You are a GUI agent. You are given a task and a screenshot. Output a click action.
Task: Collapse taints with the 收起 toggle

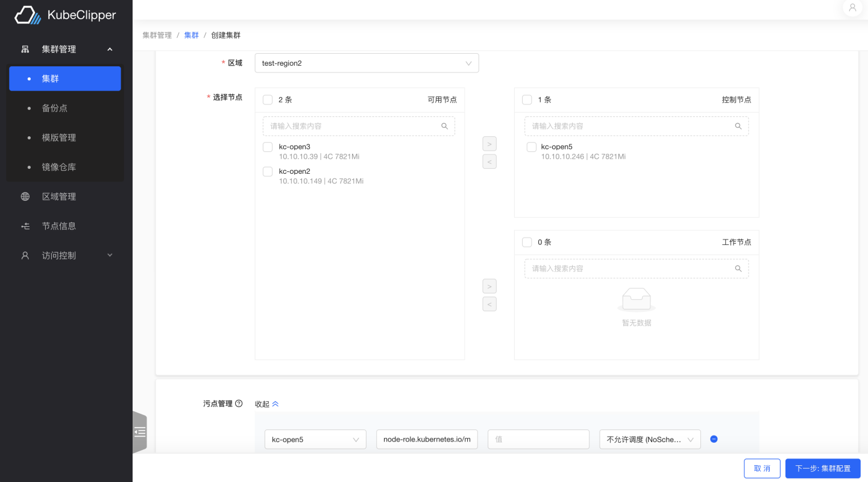coord(267,404)
